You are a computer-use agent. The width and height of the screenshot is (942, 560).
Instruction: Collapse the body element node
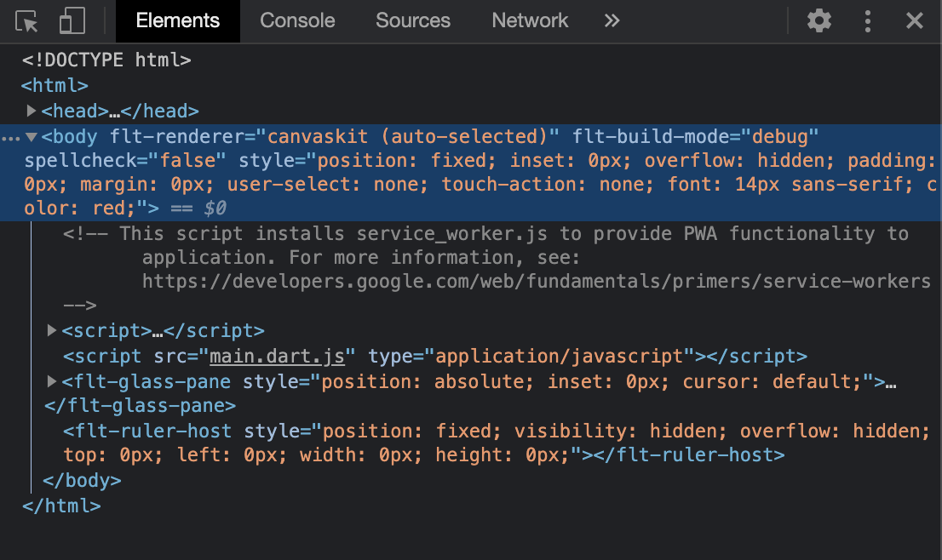click(x=32, y=138)
